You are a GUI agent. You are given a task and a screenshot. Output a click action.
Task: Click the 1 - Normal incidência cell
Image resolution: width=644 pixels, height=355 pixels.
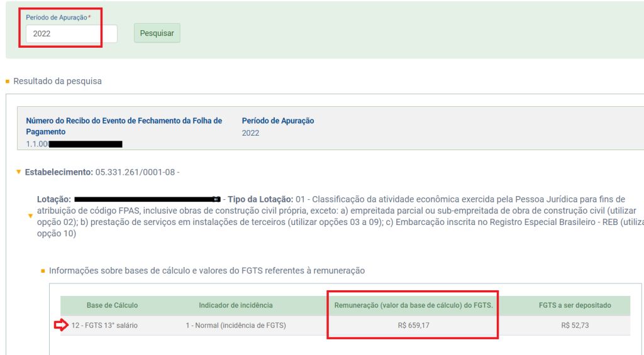pos(236,325)
